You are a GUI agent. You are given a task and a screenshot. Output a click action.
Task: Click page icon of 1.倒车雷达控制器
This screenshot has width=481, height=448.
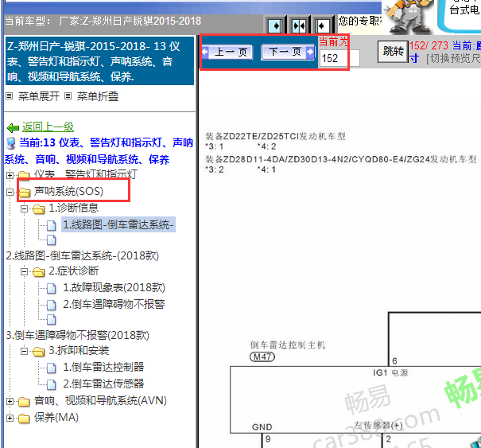(52, 368)
